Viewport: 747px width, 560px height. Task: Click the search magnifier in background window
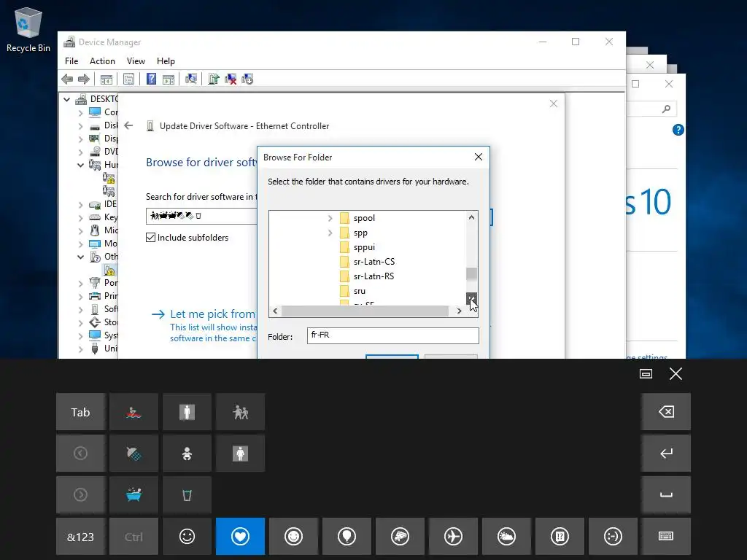[x=666, y=109]
